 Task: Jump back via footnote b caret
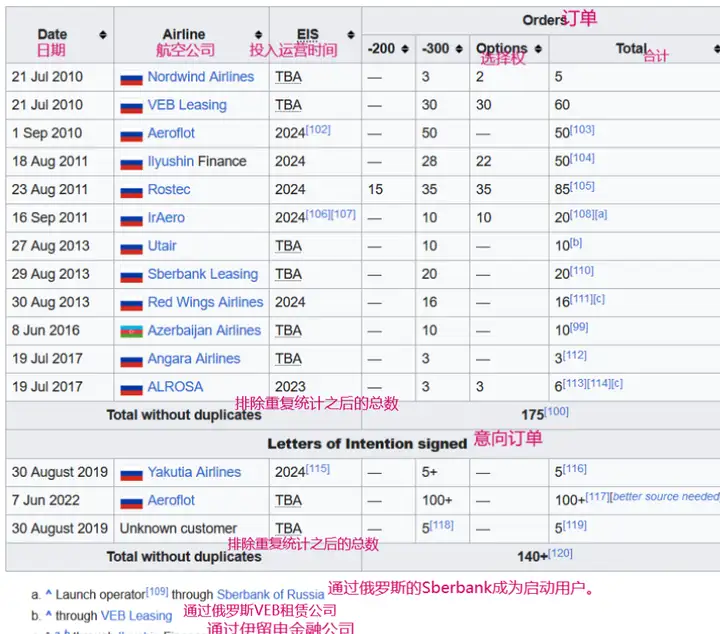tap(49, 614)
